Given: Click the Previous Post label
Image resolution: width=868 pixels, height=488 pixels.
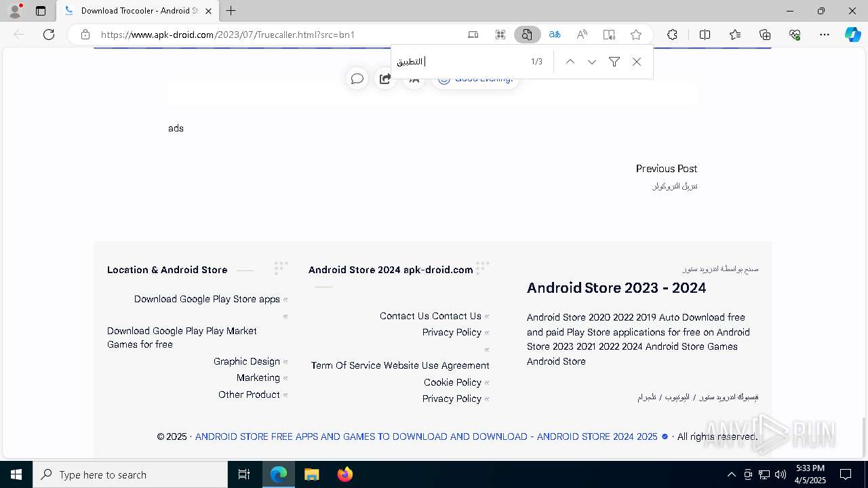Looking at the screenshot, I should pyautogui.click(x=667, y=169).
